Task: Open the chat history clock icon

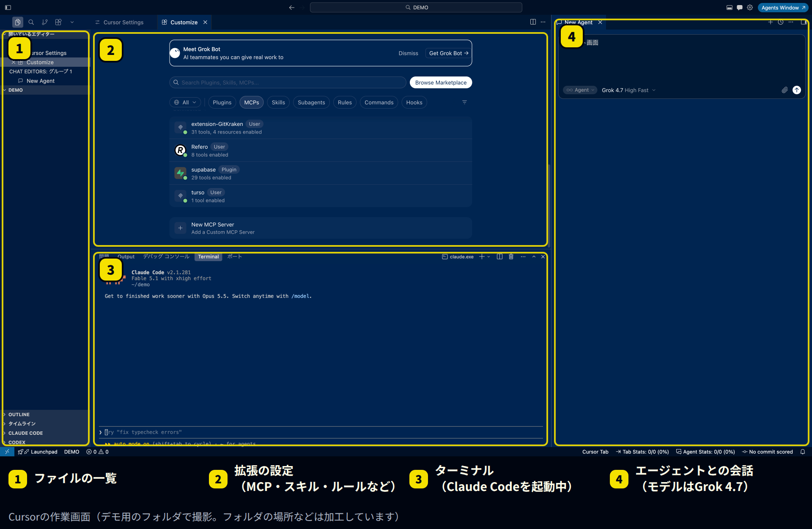Action: [781, 22]
